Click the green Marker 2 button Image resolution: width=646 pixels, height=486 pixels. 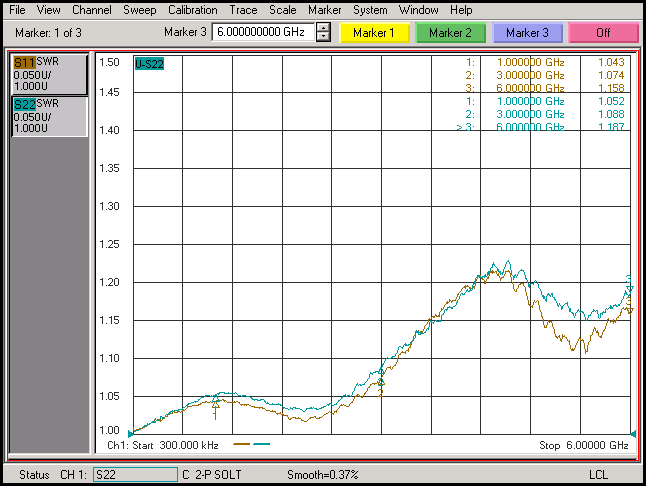point(451,33)
